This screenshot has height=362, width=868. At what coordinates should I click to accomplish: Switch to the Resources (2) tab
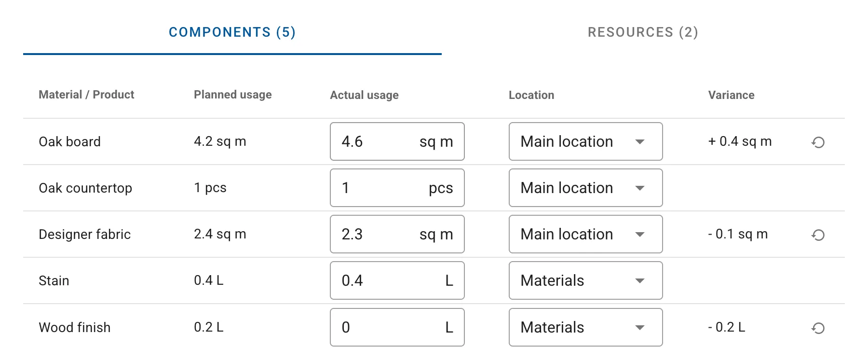(x=643, y=32)
